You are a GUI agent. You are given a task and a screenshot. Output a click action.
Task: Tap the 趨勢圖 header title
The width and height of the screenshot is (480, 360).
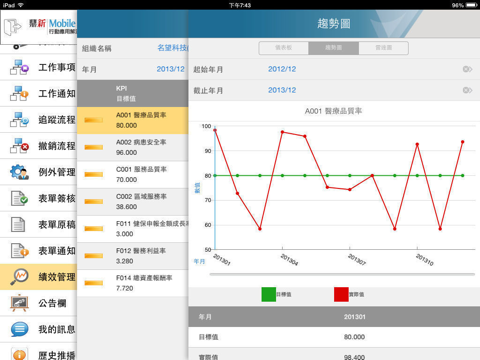tap(334, 24)
